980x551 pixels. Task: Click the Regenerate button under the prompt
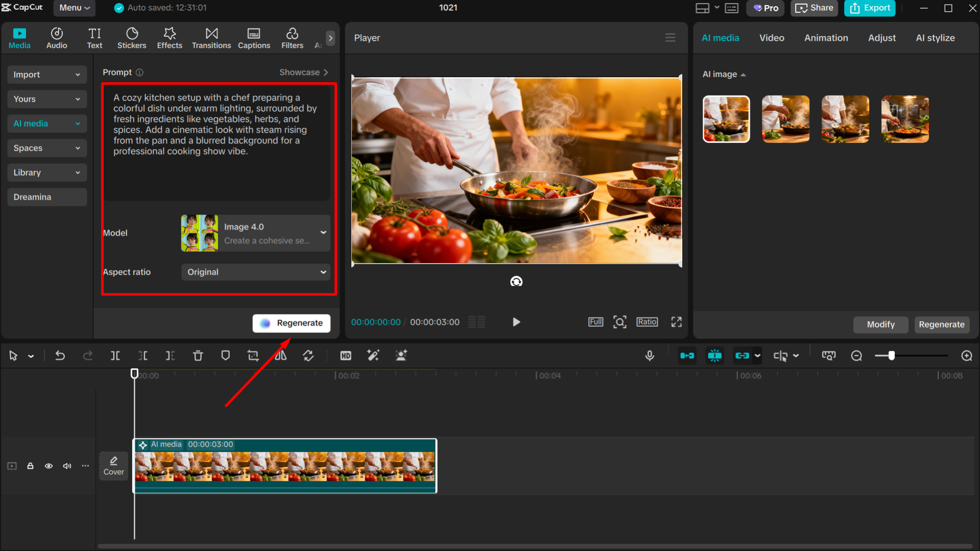(291, 323)
